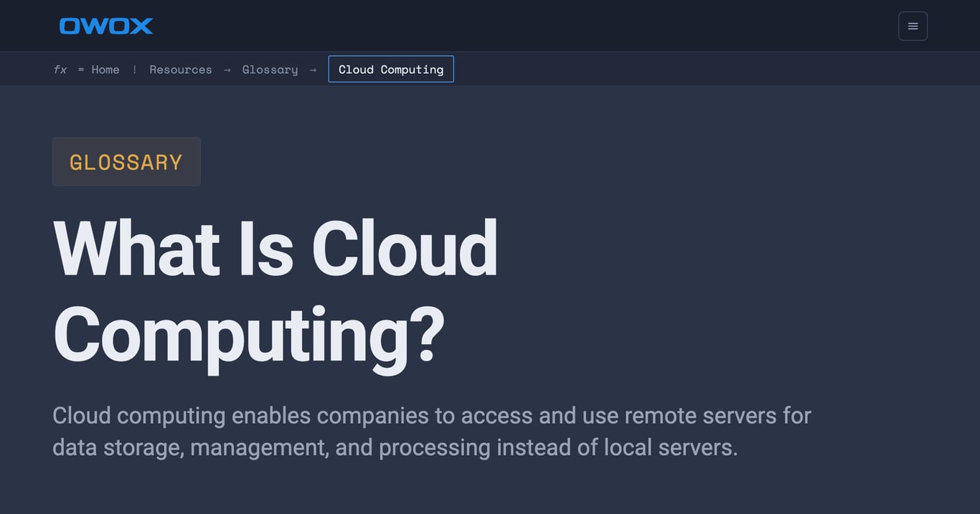
Task: Open the hamburger menu icon
Action: (913, 26)
